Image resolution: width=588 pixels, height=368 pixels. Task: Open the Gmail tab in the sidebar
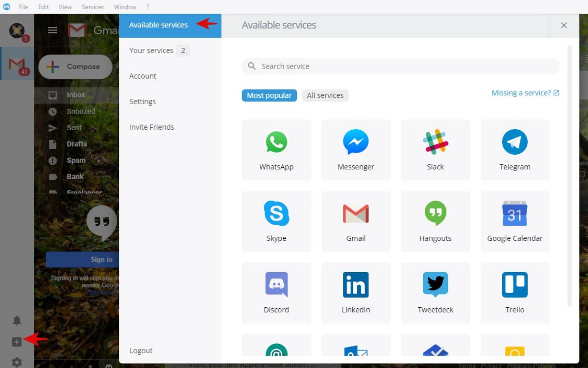[17, 64]
